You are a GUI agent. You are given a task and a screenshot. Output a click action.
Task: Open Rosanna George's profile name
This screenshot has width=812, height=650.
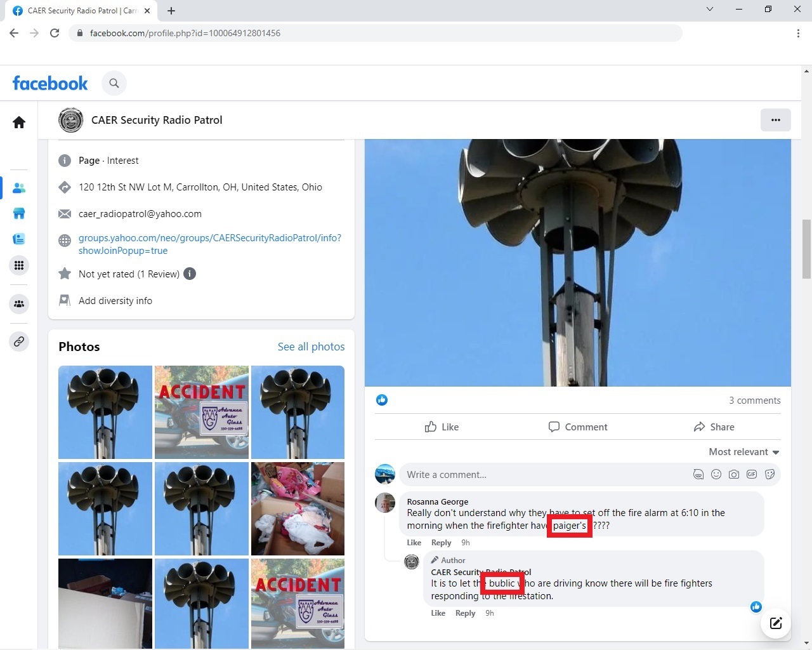coord(438,501)
